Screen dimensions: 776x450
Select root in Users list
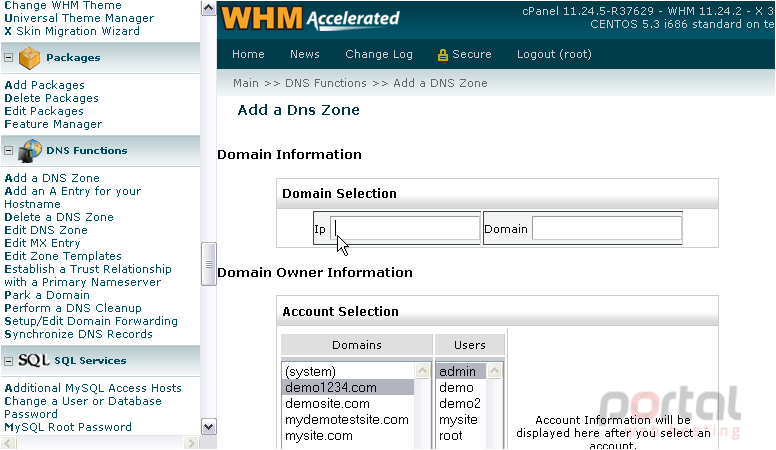[x=461, y=436]
